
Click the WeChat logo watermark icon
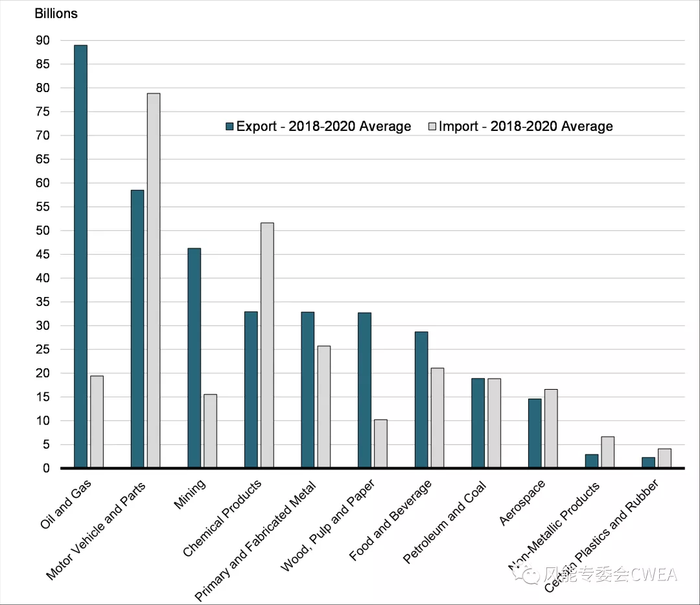[x=531, y=574]
